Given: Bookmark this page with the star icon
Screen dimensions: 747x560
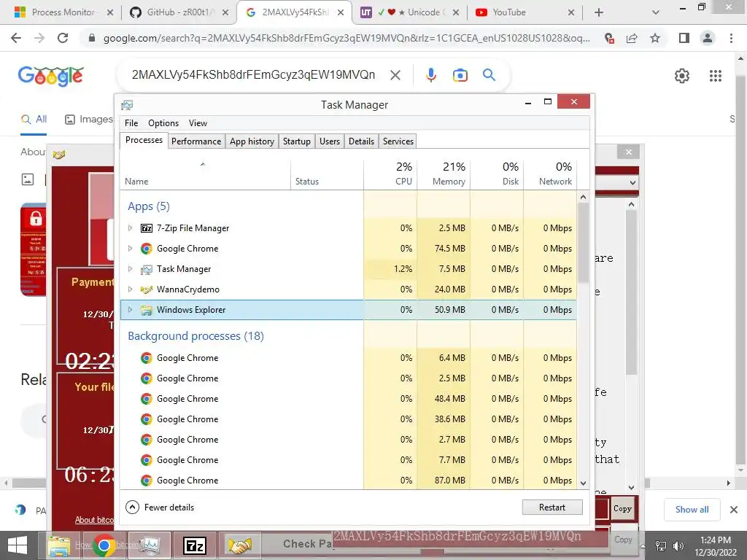Looking at the screenshot, I should point(655,38).
